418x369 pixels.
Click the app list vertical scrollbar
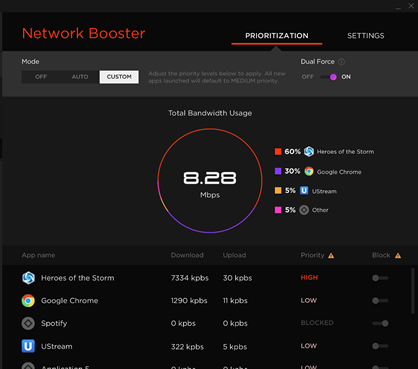click(412, 291)
